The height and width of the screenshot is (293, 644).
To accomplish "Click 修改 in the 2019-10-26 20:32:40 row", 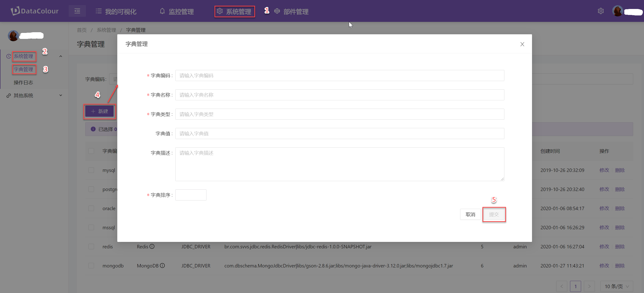I will click(604, 189).
